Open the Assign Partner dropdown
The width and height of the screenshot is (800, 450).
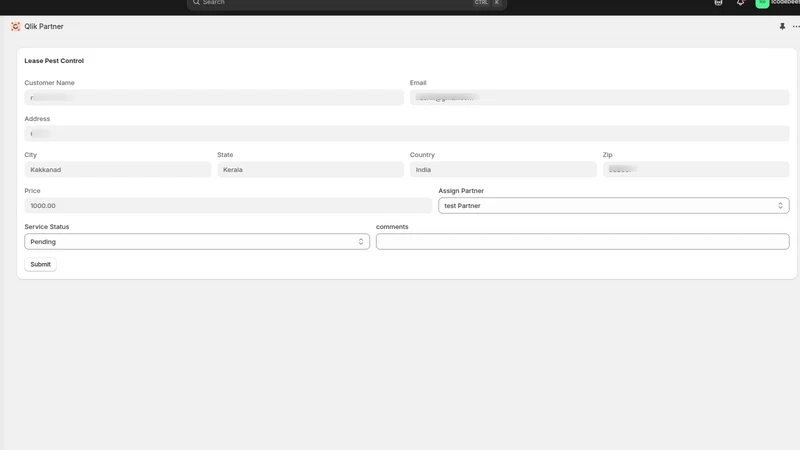click(x=614, y=206)
